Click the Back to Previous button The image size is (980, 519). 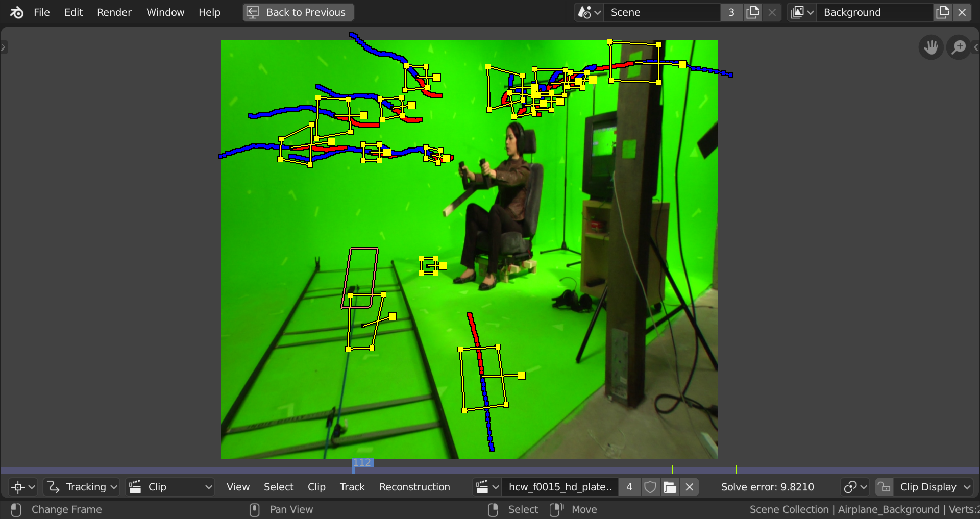click(x=298, y=12)
